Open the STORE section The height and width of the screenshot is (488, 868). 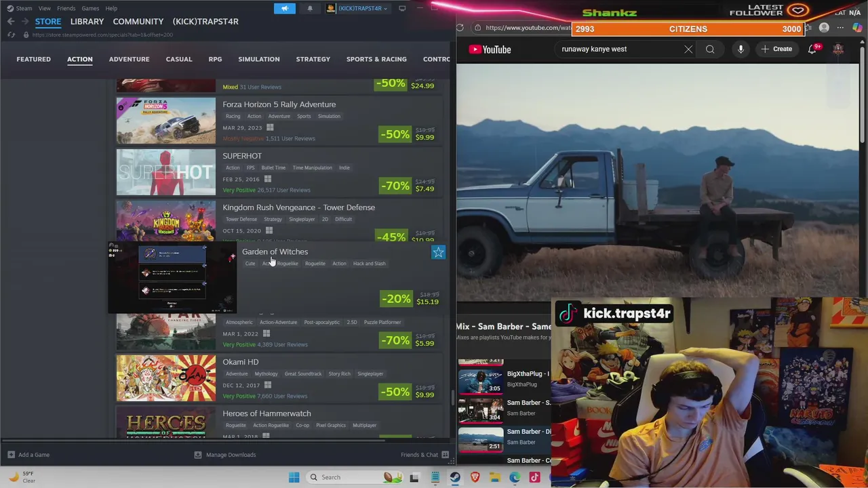click(48, 22)
